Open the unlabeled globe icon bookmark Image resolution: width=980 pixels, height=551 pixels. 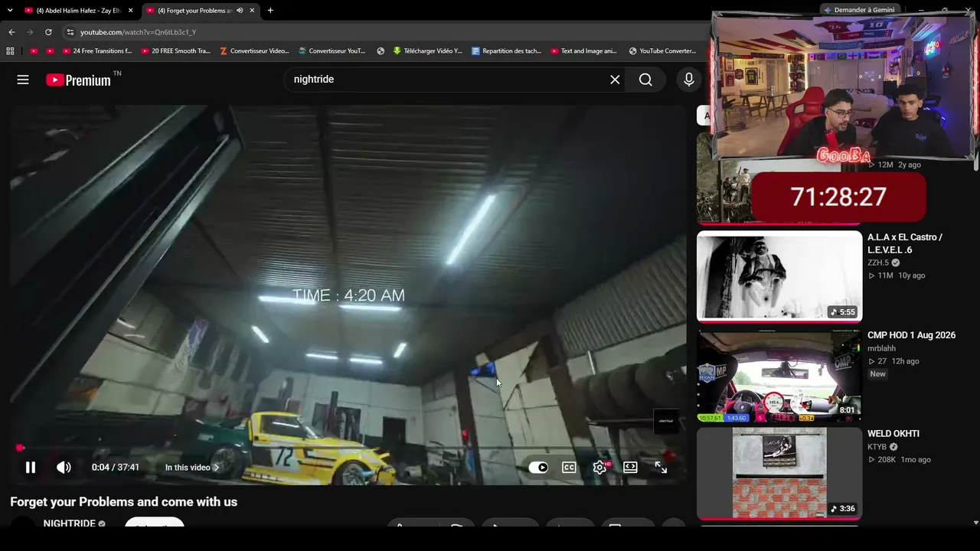381,51
